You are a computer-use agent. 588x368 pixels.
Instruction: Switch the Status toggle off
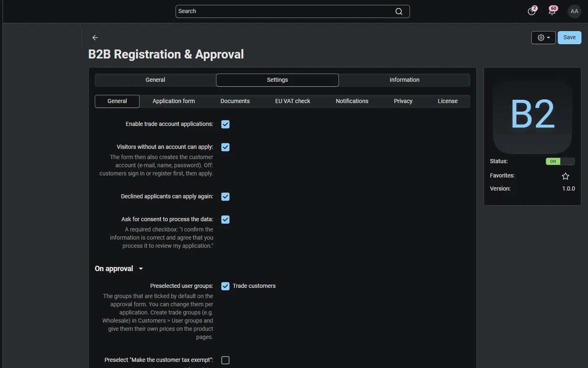click(x=560, y=162)
